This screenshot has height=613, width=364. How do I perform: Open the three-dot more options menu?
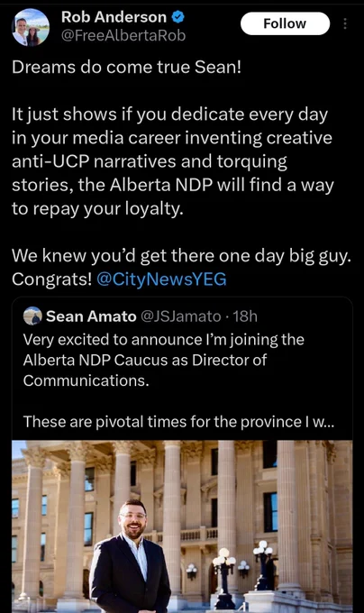tap(345, 23)
